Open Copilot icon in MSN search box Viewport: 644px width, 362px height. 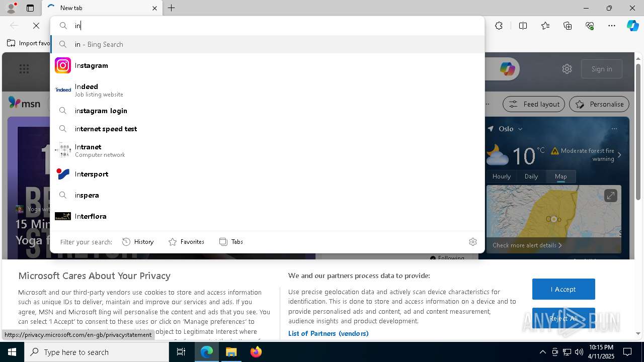click(507, 69)
